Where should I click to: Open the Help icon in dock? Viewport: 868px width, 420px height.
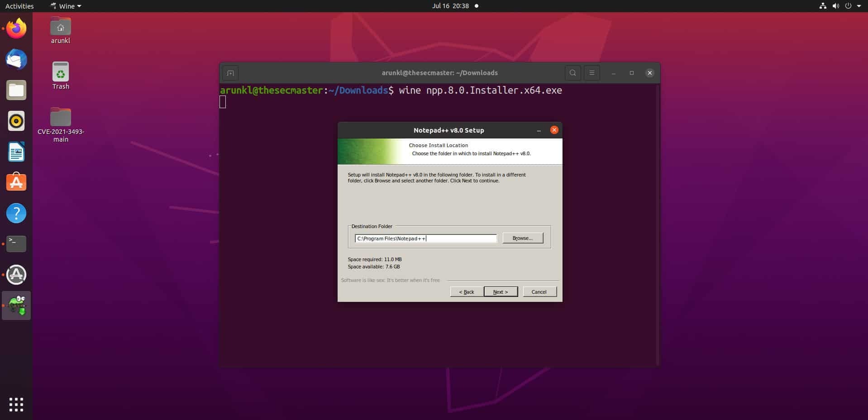pyautogui.click(x=16, y=213)
